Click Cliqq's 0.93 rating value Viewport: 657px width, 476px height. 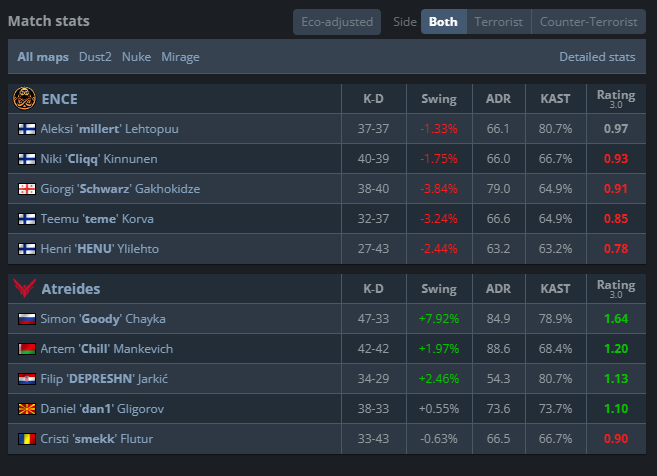coord(616,159)
